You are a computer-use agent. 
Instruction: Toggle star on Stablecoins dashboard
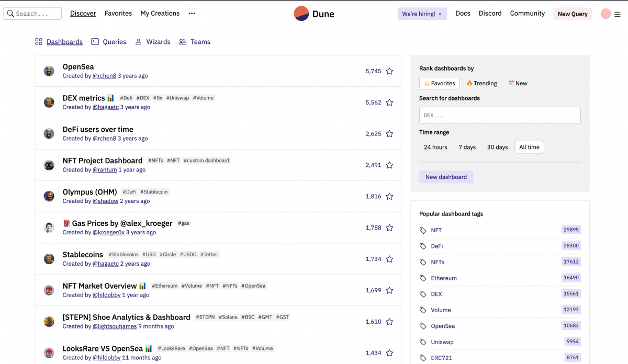pyautogui.click(x=389, y=259)
